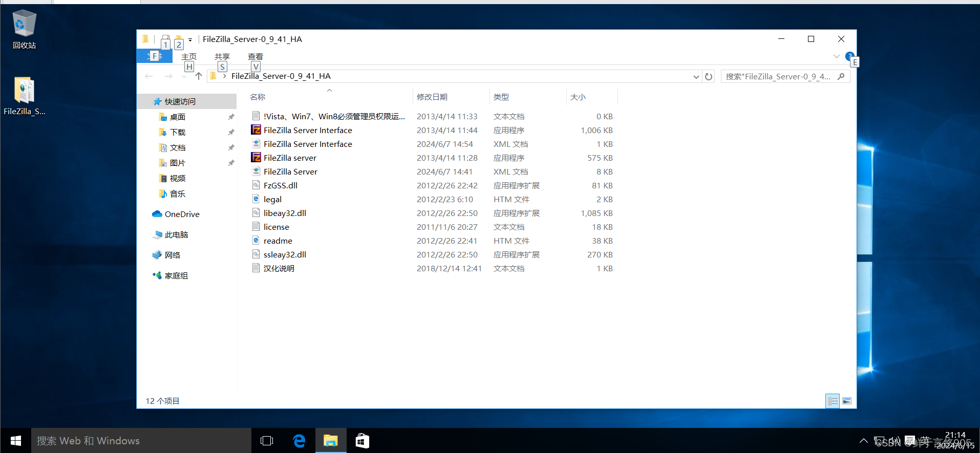Open OneDrive in navigation pane

[x=182, y=214]
